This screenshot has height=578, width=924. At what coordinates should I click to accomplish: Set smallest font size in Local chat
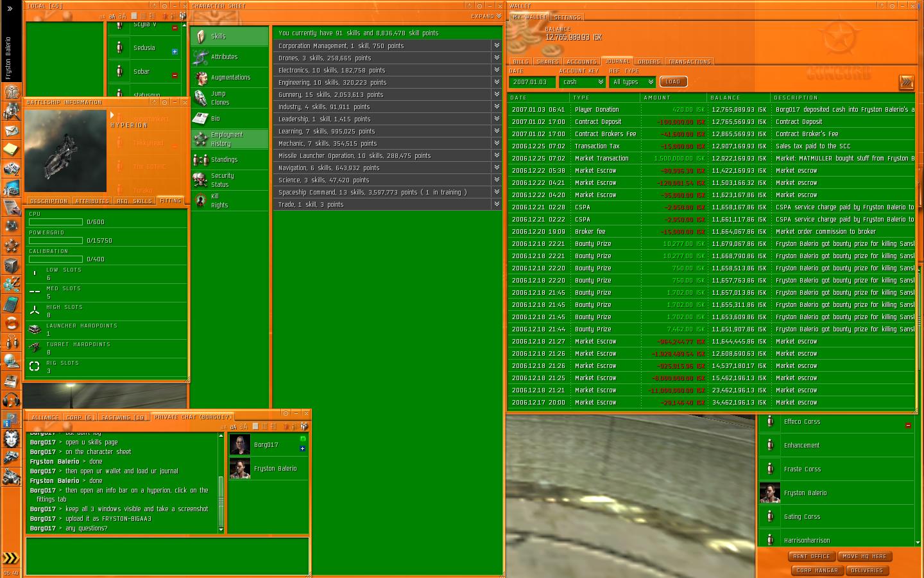coord(103,17)
